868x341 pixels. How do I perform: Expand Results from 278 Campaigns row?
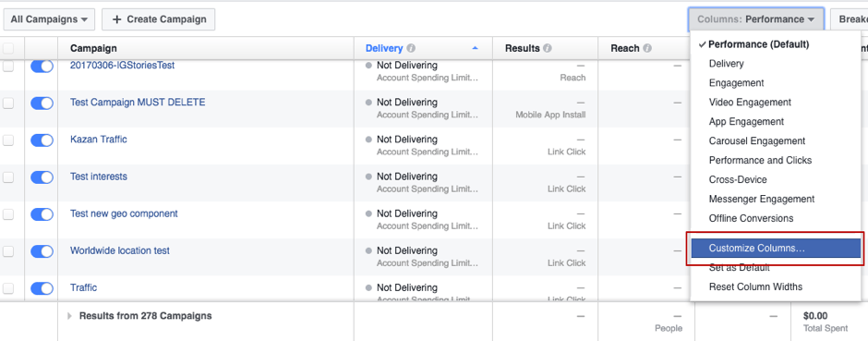coord(70,316)
